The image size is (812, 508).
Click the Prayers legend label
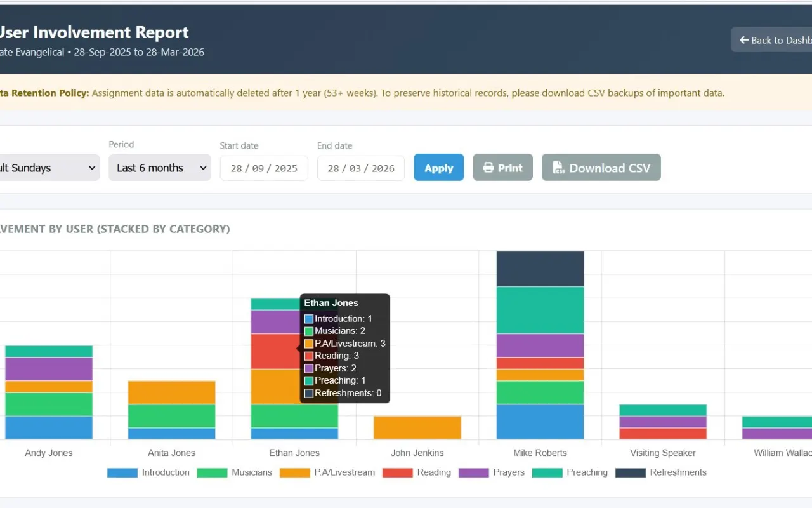tap(509, 472)
